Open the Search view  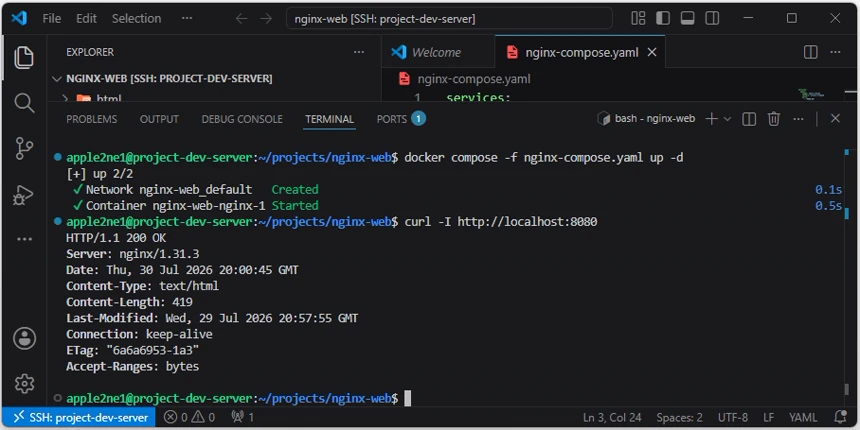(x=24, y=103)
